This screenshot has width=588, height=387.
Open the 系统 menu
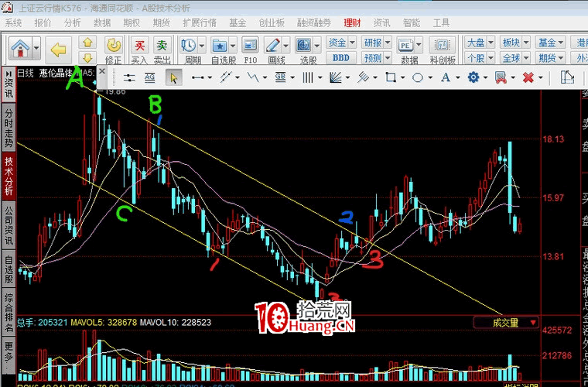coord(13,23)
